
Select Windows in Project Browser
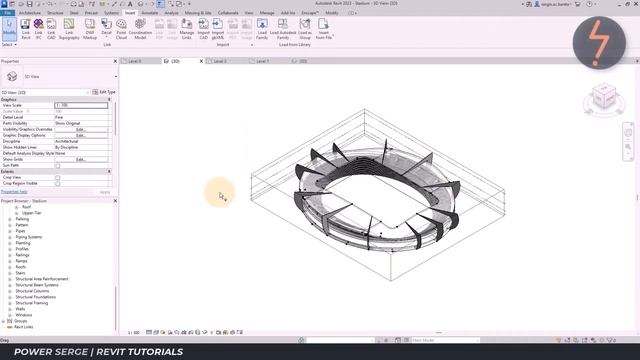click(24, 315)
